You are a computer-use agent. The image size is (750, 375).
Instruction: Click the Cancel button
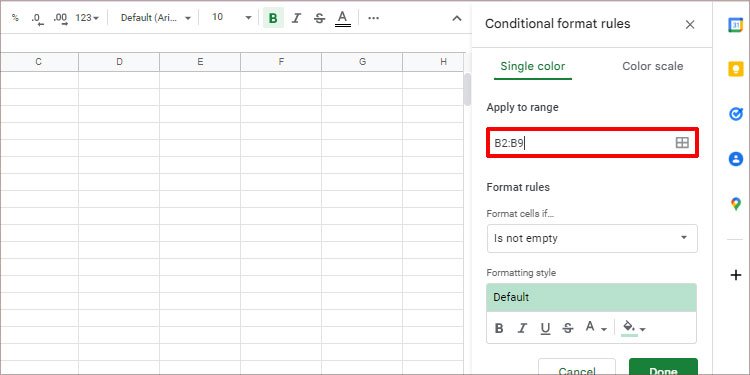tap(577, 367)
